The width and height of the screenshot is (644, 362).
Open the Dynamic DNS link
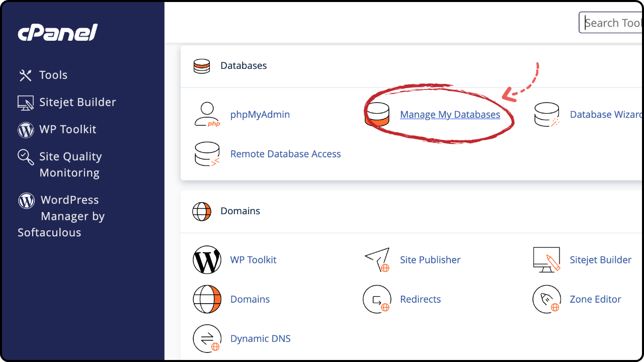[x=261, y=339]
